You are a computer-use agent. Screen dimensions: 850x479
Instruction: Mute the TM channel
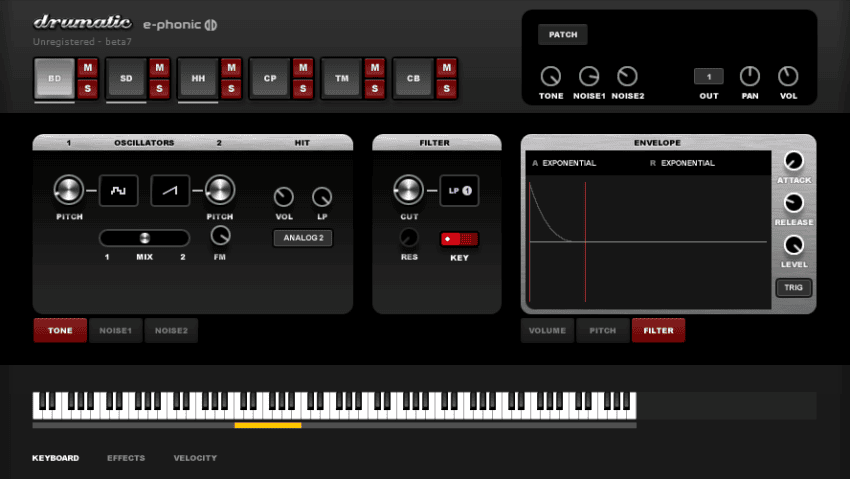point(375,68)
